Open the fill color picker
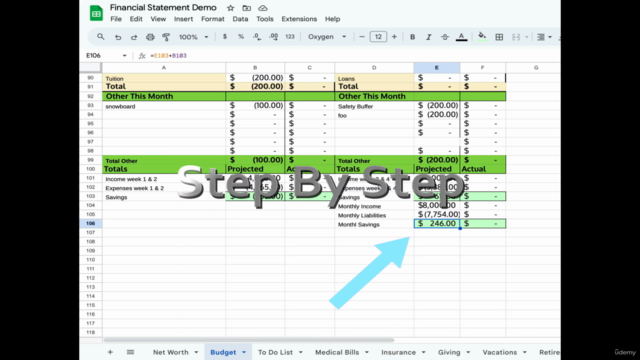Viewport: 640px width, 360px height. coord(482,36)
